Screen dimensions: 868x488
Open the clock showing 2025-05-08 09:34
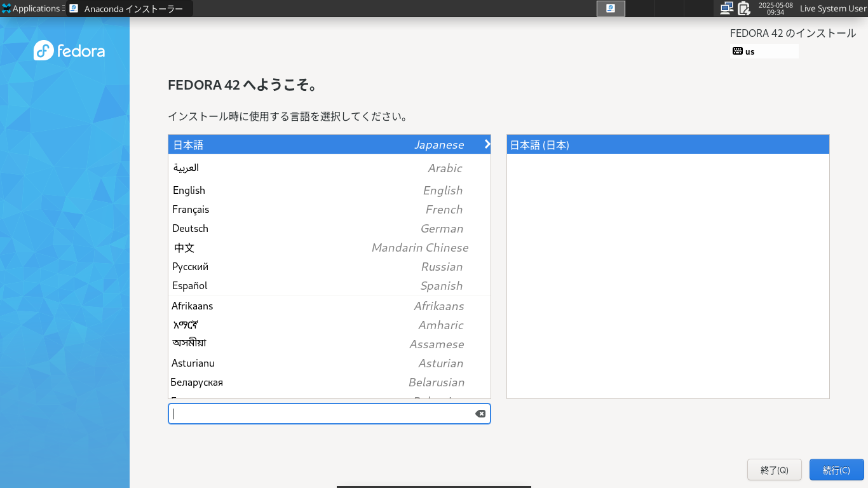point(775,8)
